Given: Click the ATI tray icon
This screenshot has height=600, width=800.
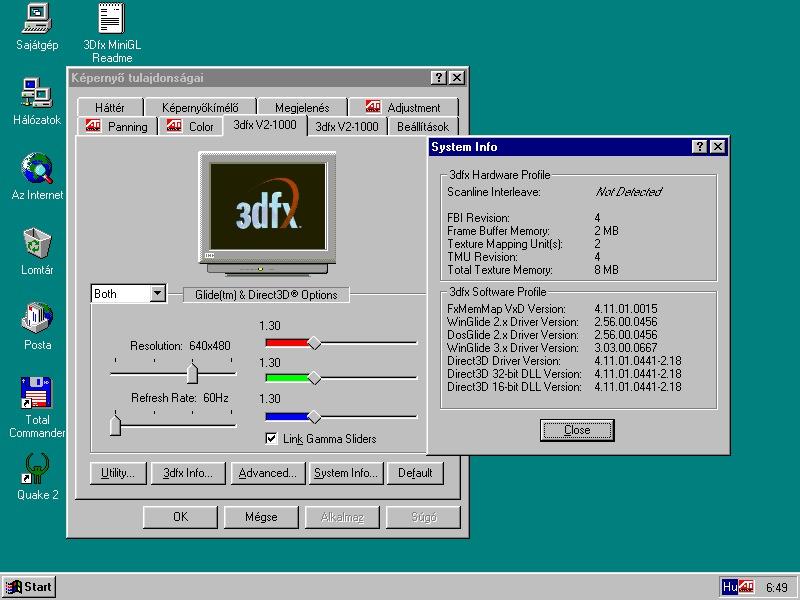Looking at the screenshot, I should [x=746, y=587].
